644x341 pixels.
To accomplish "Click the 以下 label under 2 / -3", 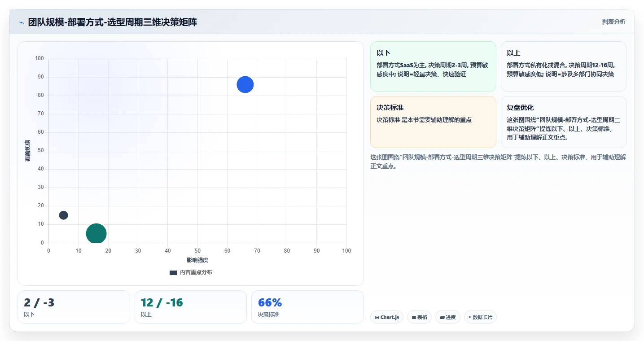I will [x=29, y=315].
